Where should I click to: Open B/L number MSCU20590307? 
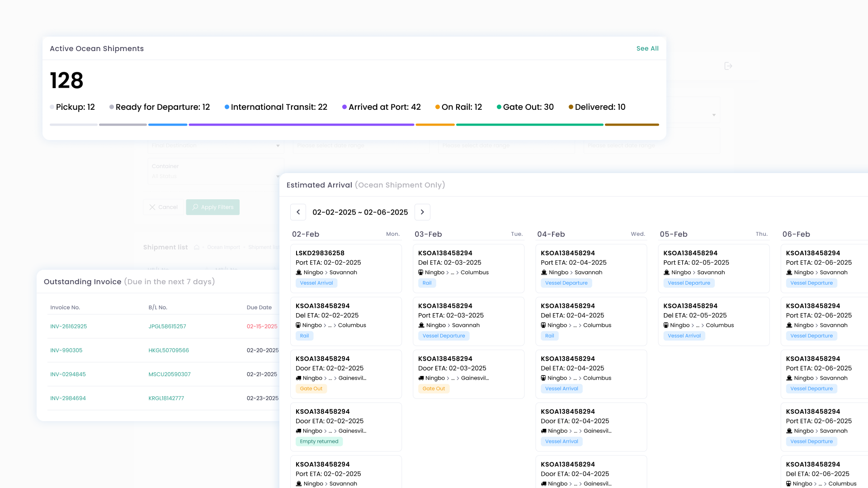pos(170,374)
